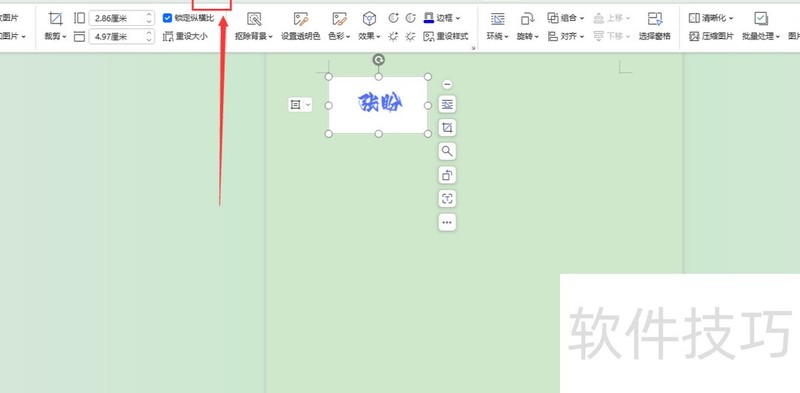Click the 上移 bring forward button
Screen dimensions: 800x393
coord(612,18)
